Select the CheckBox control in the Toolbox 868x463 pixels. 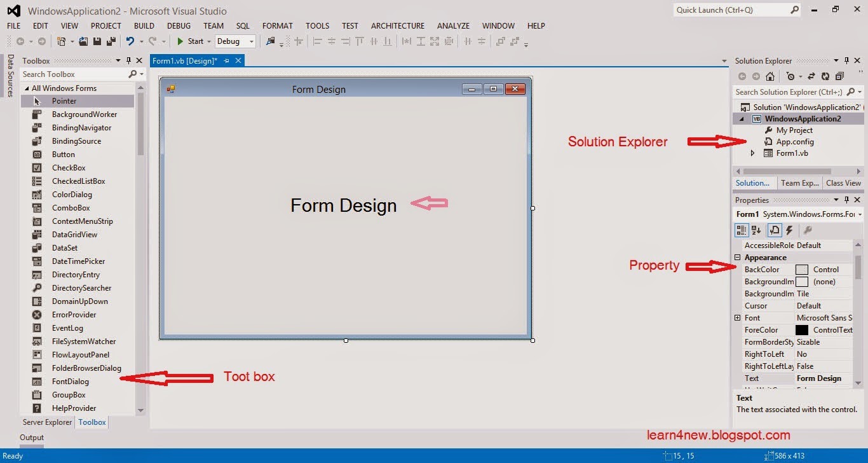67,167
